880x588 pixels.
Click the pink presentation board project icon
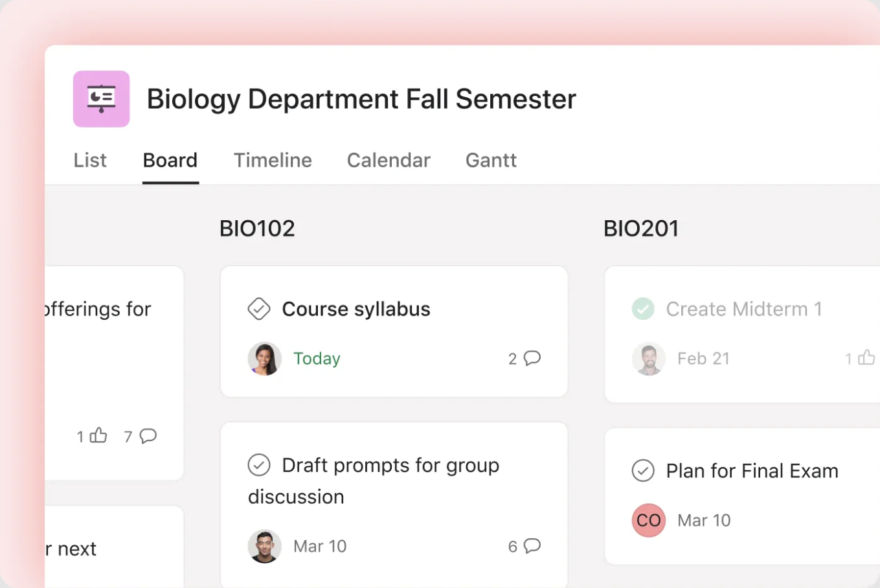[101, 98]
